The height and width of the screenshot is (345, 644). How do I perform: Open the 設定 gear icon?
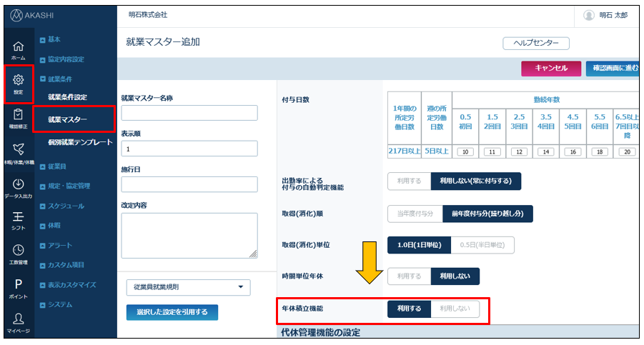click(18, 84)
